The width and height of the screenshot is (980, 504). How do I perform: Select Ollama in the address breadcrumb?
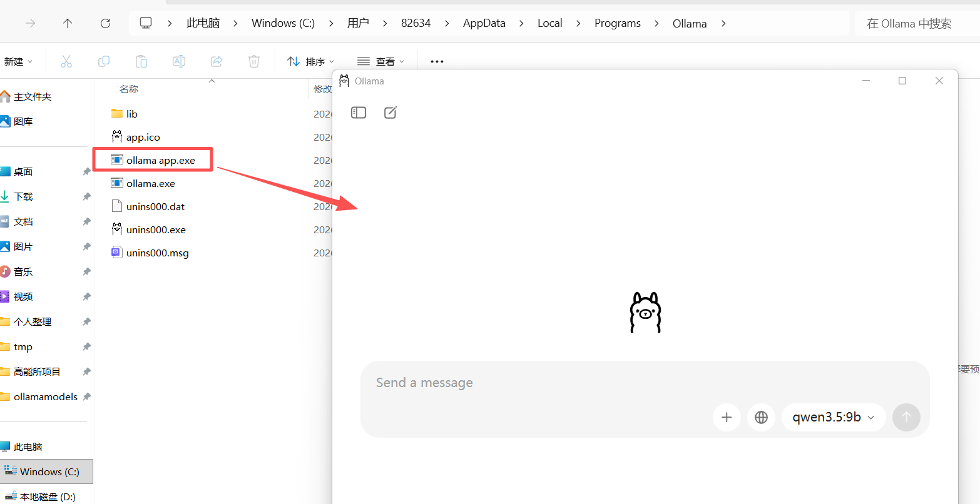pyautogui.click(x=690, y=23)
